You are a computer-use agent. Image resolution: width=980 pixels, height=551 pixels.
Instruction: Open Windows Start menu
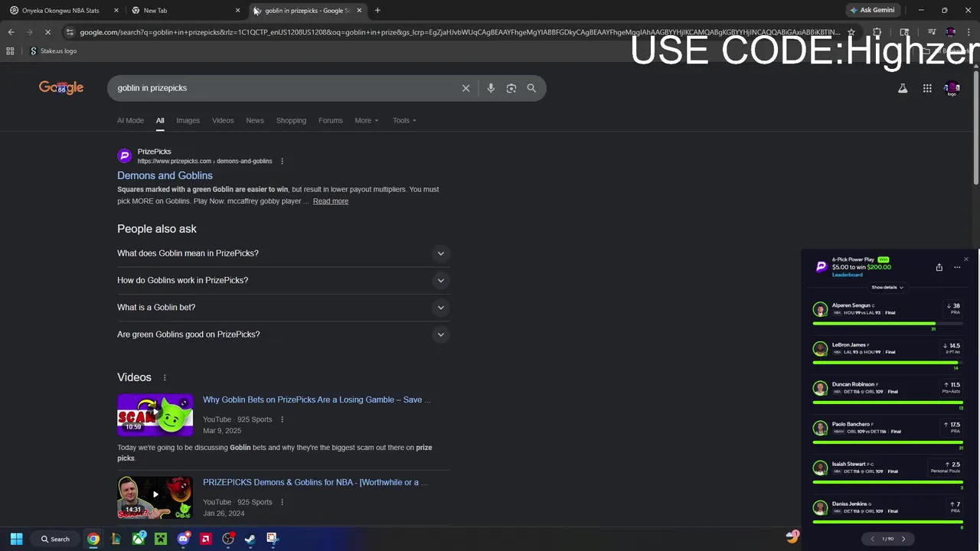(x=16, y=539)
